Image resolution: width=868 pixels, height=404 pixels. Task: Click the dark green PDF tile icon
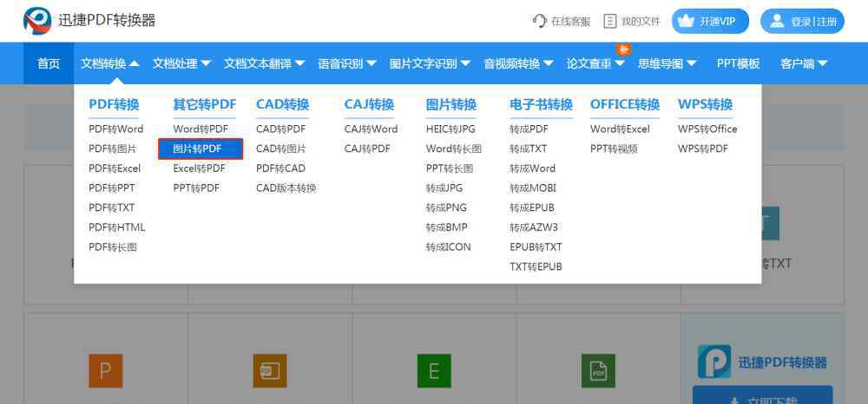pyautogui.click(x=598, y=371)
